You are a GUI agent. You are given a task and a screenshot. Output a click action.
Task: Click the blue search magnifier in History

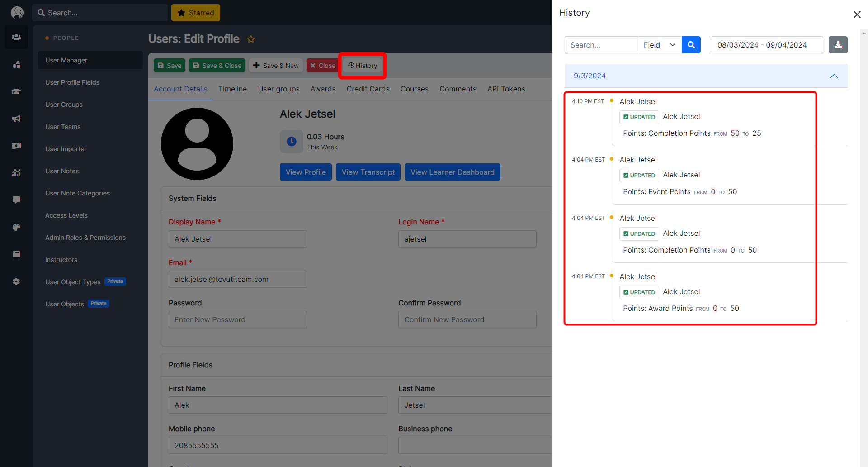pyautogui.click(x=691, y=45)
